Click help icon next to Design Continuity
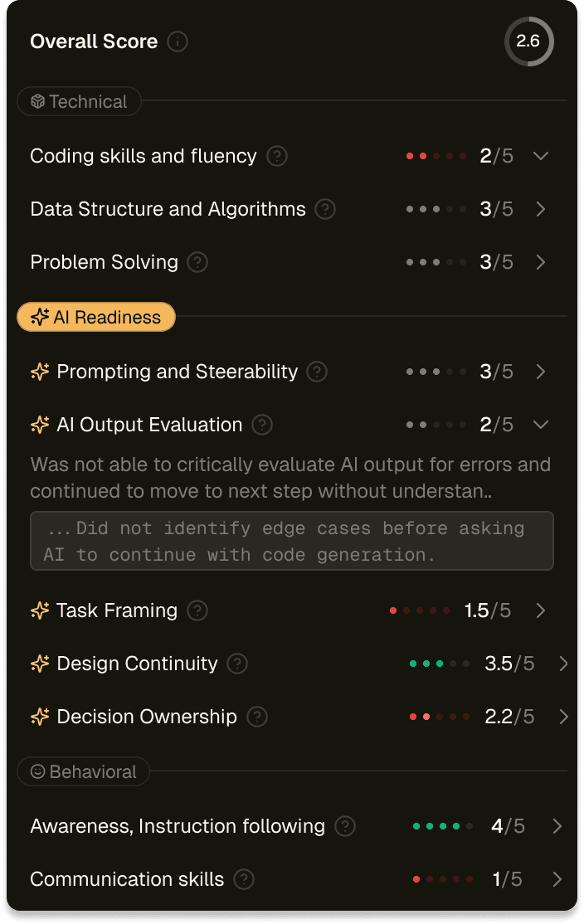 click(237, 664)
